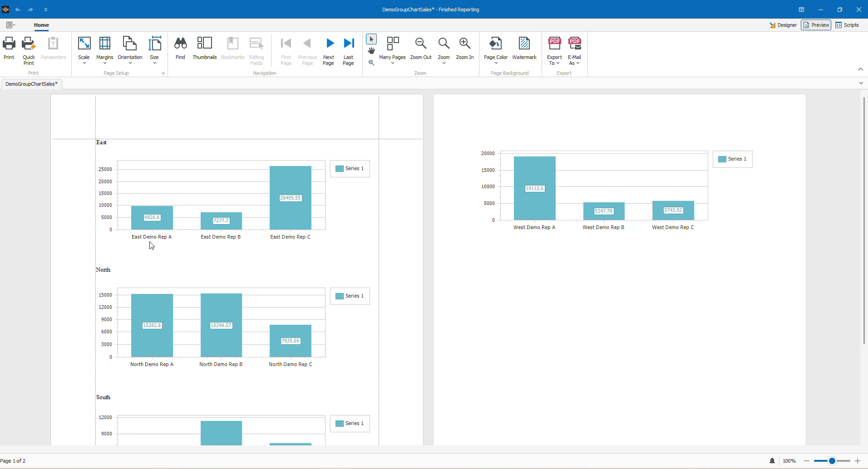Undo the last action in title bar
This screenshot has width=868, height=469.
(18, 10)
